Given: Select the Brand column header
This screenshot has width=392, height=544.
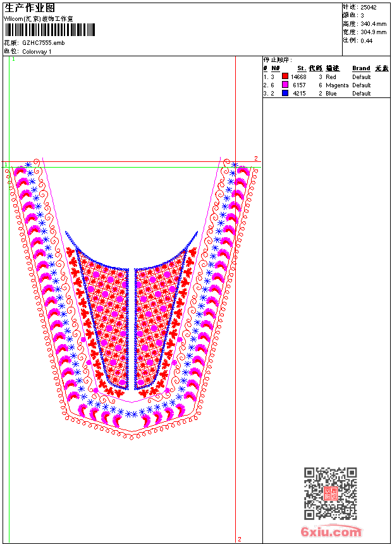Looking at the screenshot, I should tap(361, 68).
